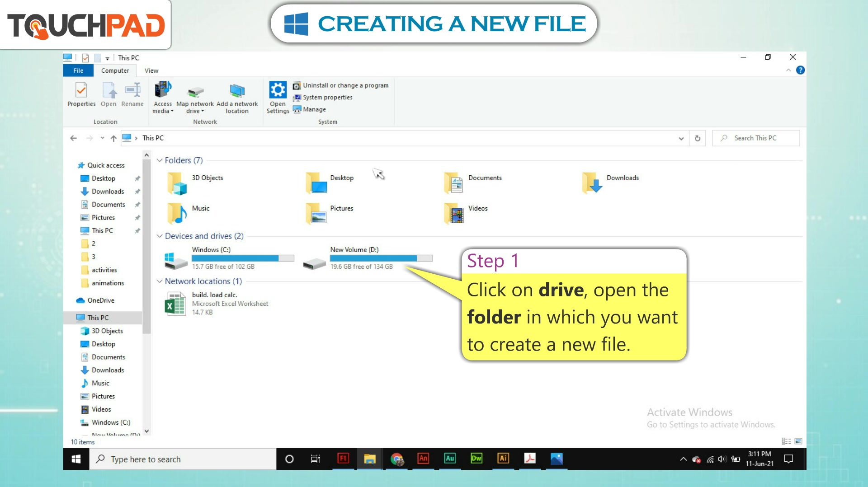Screen dimensions: 868x487
Task: Open Settings gear icon in ribbon
Action: pyautogui.click(x=278, y=97)
